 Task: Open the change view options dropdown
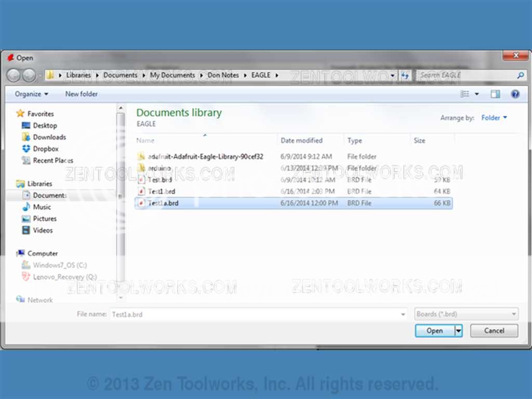477,94
